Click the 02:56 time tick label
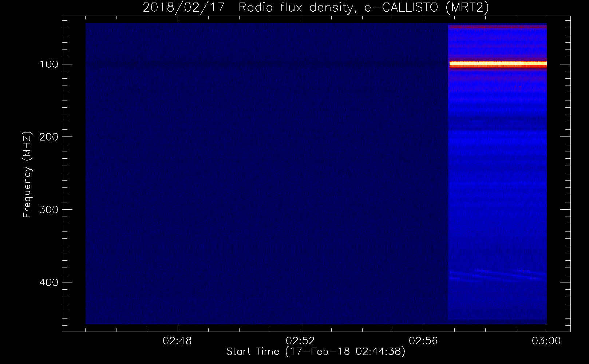Viewport: 589px width, 364px height. click(423, 341)
